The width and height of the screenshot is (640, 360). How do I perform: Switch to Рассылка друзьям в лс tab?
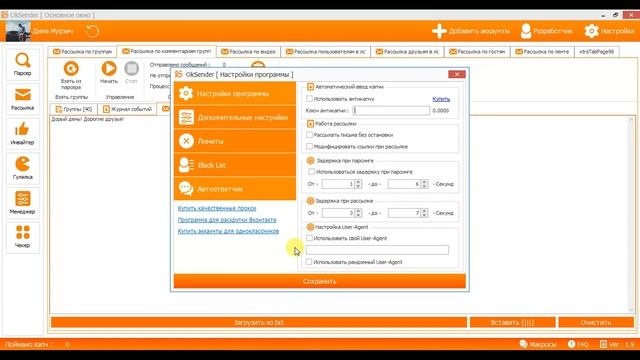407,52
